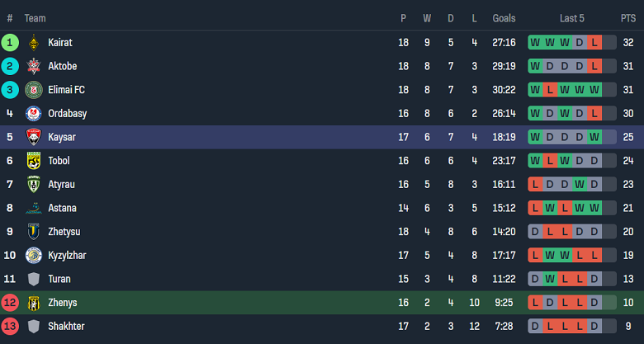Image resolution: width=644 pixels, height=344 pixels.
Task: Select the Turan team name
Action: coord(60,279)
